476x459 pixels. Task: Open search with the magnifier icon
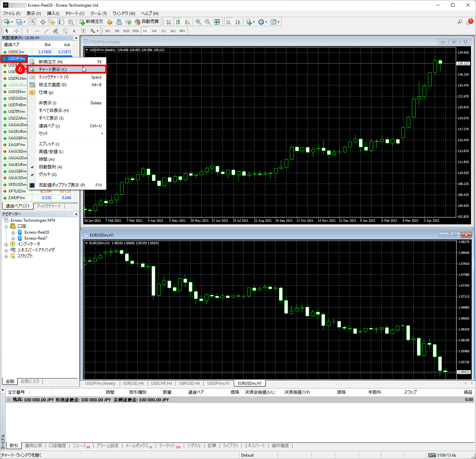coord(460,22)
